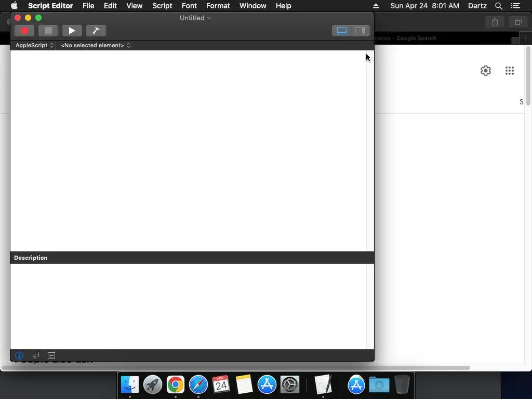
Task: Open App Store from the Dock
Action: (267, 384)
